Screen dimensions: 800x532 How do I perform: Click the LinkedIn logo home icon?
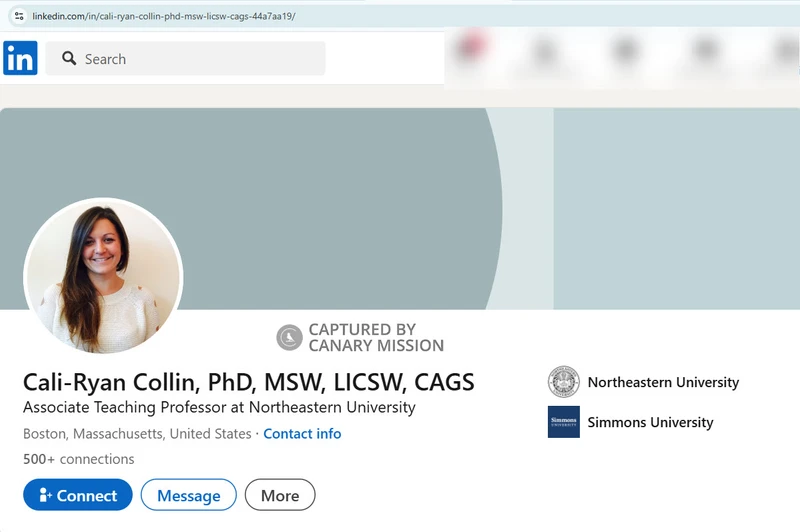pos(20,58)
